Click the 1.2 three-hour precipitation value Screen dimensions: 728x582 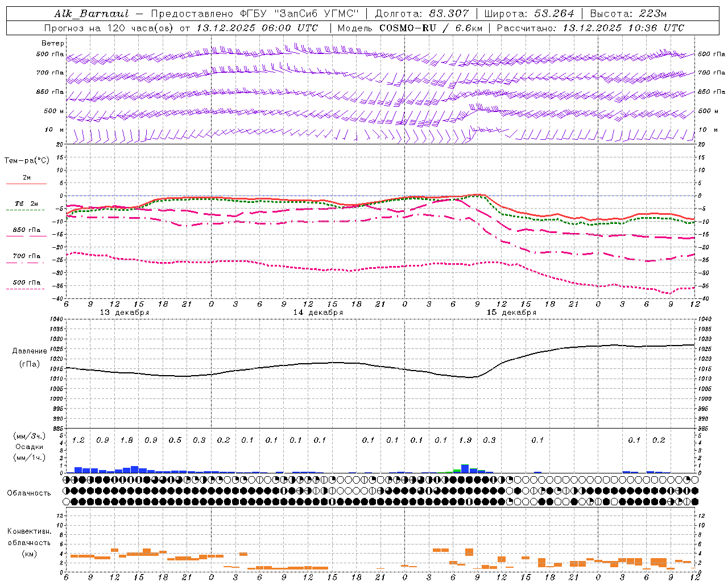pyautogui.click(x=78, y=440)
